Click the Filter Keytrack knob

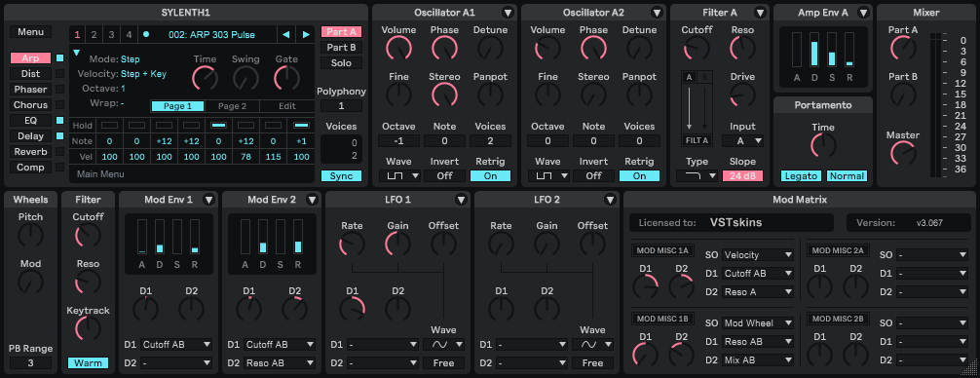88,328
